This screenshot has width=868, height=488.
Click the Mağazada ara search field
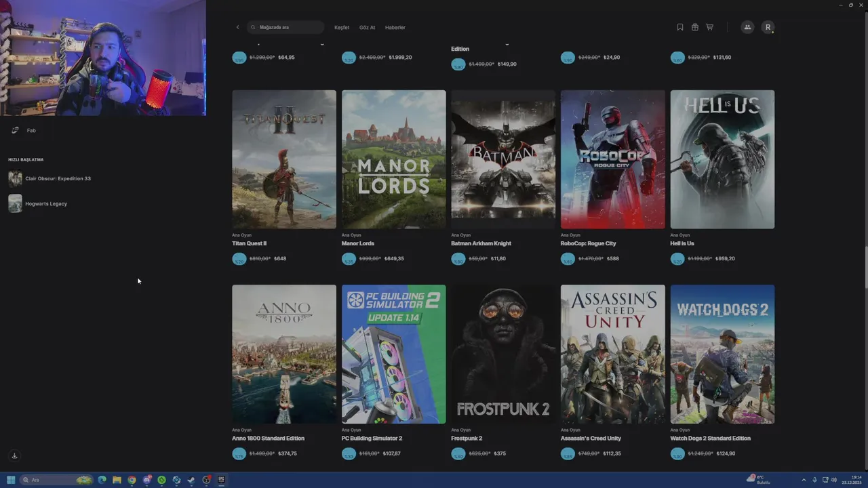pos(285,27)
